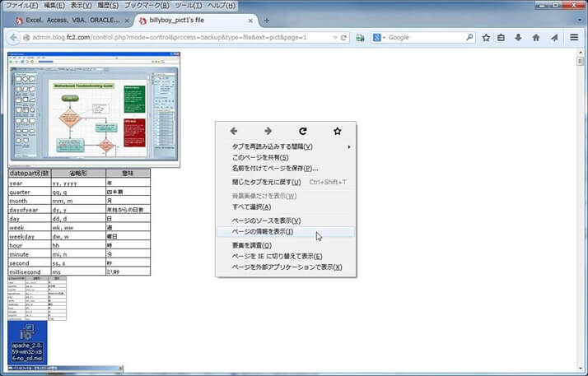588x376 pixels.
Task: Choose このページを共有(S) in context menu
Action: pyautogui.click(x=286, y=158)
